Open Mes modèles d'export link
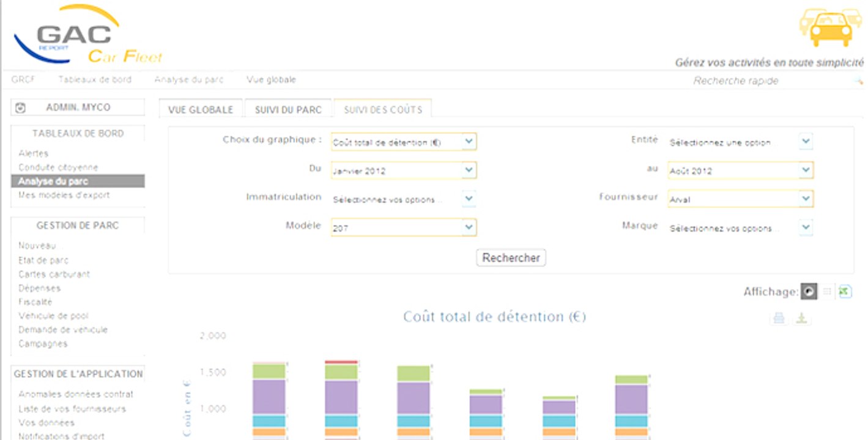The image size is (868, 440). click(64, 195)
